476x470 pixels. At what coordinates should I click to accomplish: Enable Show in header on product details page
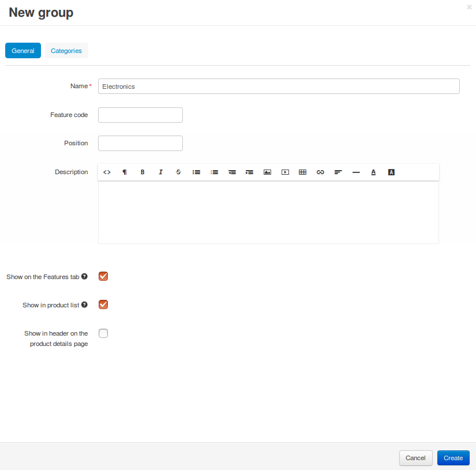tap(103, 333)
